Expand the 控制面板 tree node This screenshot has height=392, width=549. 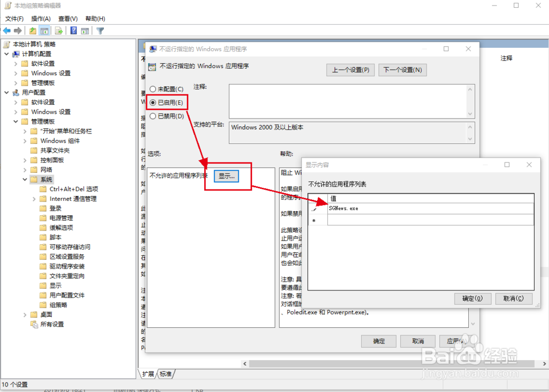[x=25, y=160]
